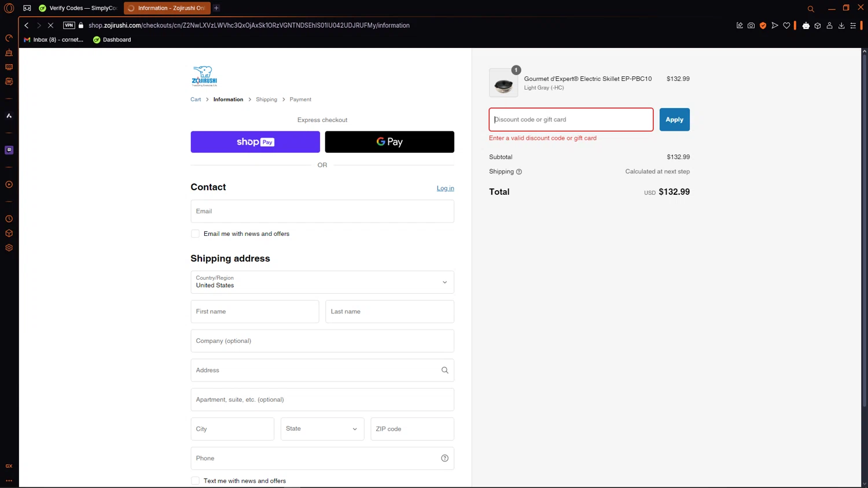Checkout with Shop Pay button
This screenshot has width=868, height=488.
255,142
